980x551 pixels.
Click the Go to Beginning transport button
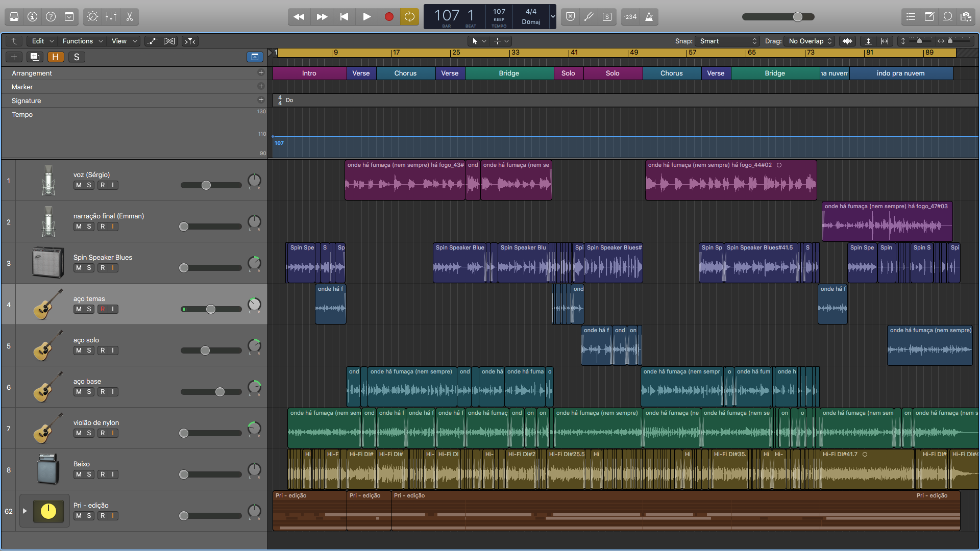[344, 17]
